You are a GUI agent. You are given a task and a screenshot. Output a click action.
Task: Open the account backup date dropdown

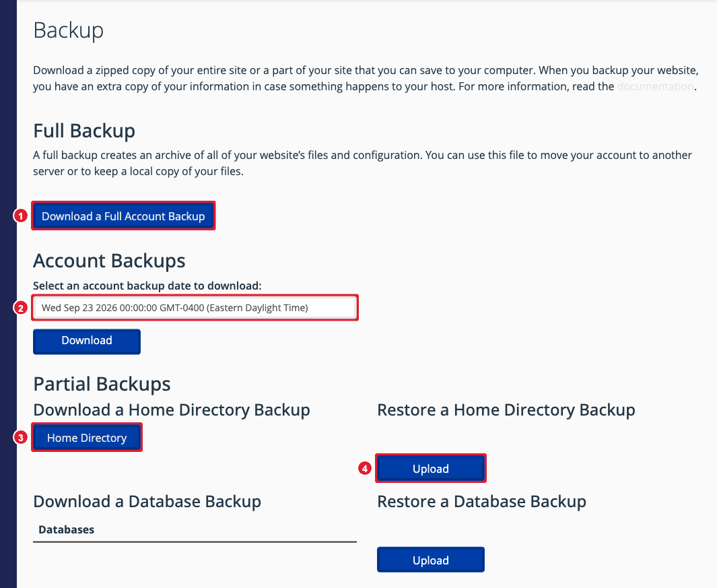[x=195, y=308]
